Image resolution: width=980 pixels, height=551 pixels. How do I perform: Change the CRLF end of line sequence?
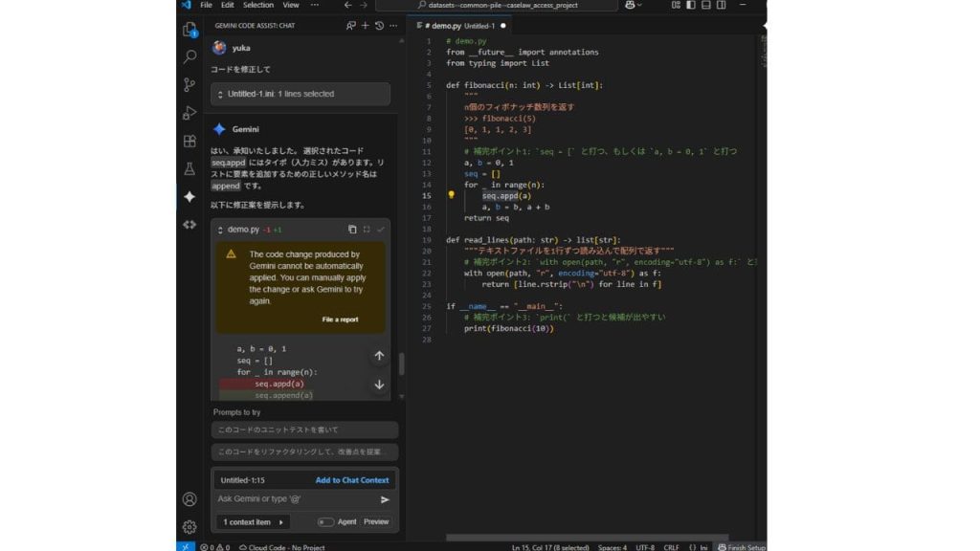pos(671,547)
